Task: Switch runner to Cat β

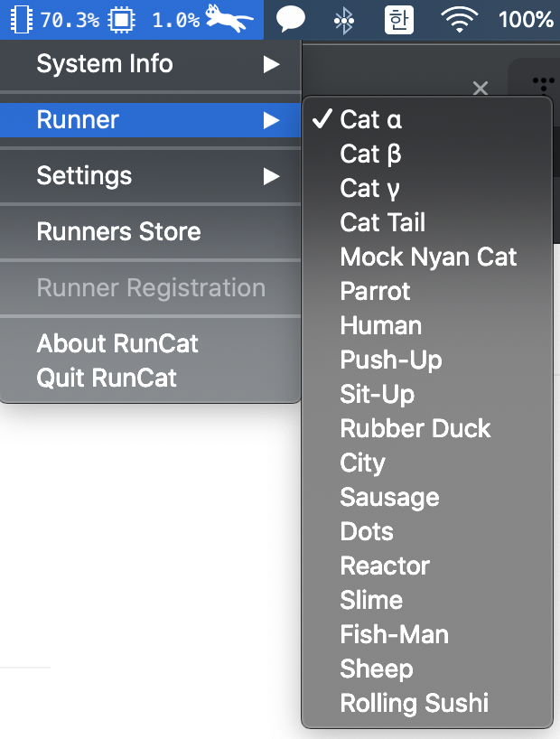Action: [x=427, y=154]
